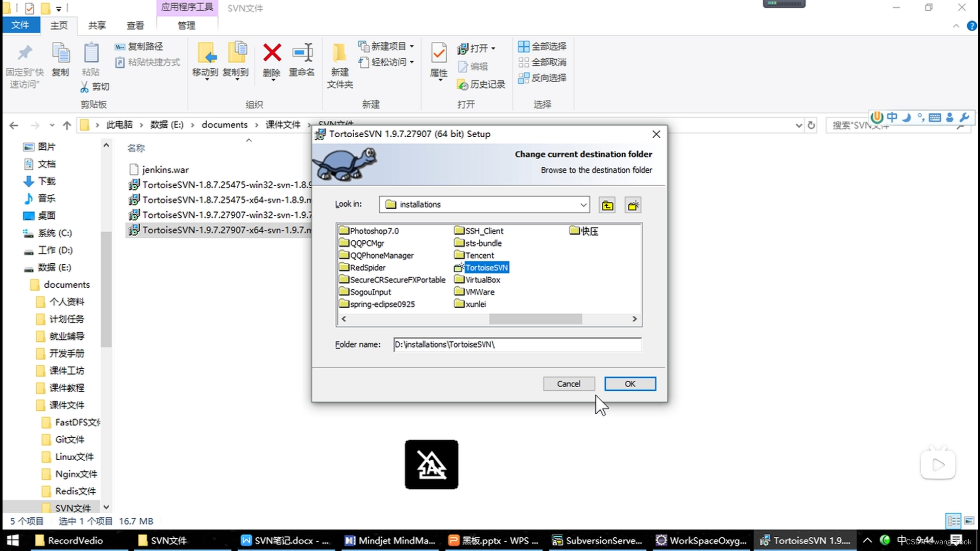Select the spring-eclipse0925 folder
980x551 pixels.
point(377,304)
